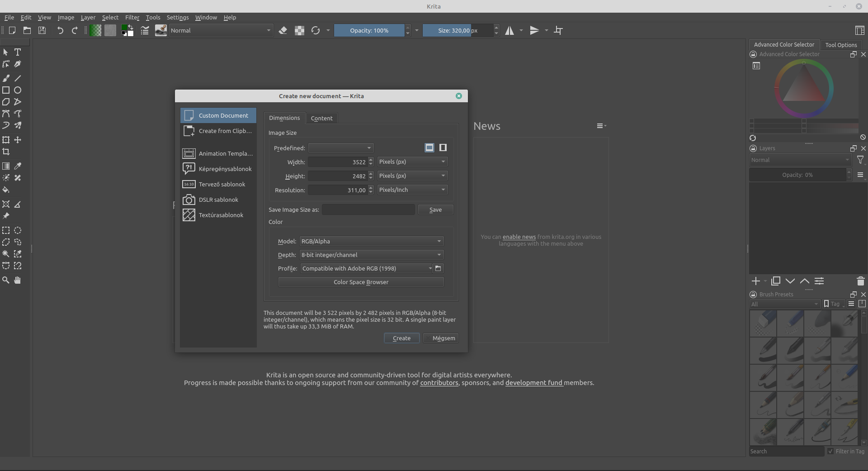868x471 pixels.
Task: Follow the enable news link
Action: pos(519,237)
